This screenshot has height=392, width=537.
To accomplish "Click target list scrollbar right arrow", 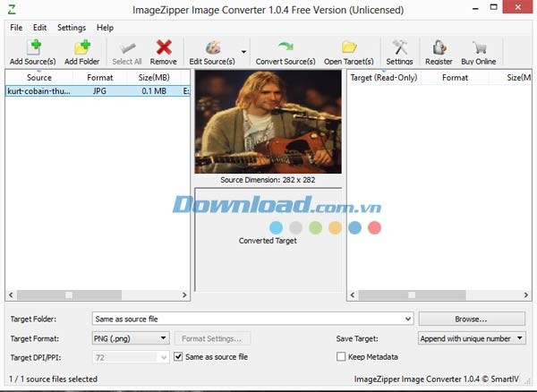I will click(x=526, y=294).
